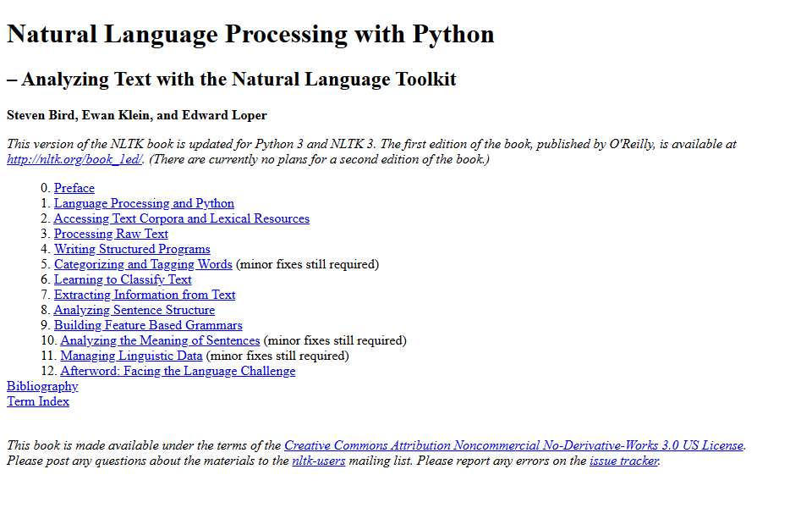Open Writing Structured Programs chapter
Image resolution: width=812 pixels, height=508 pixels.
point(132,249)
